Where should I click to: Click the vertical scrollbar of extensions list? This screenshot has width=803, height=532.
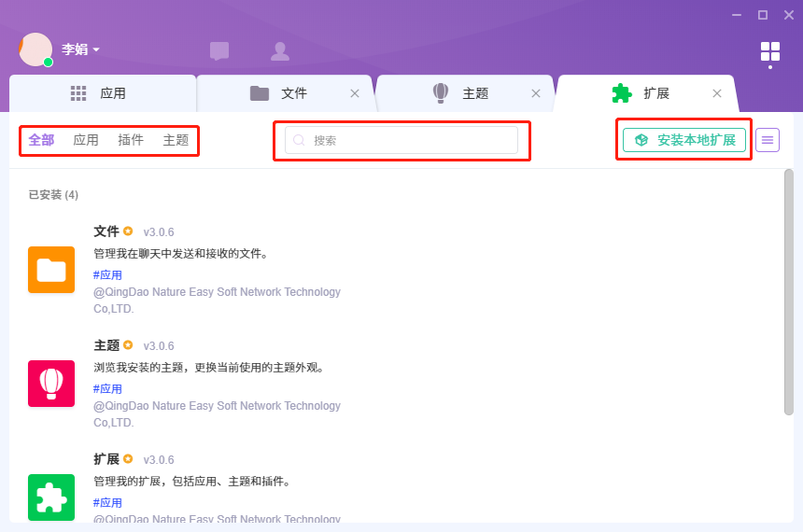(x=789, y=291)
